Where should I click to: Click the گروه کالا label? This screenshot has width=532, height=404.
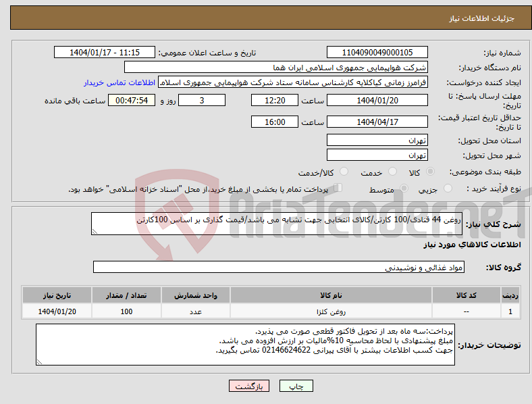(504, 267)
